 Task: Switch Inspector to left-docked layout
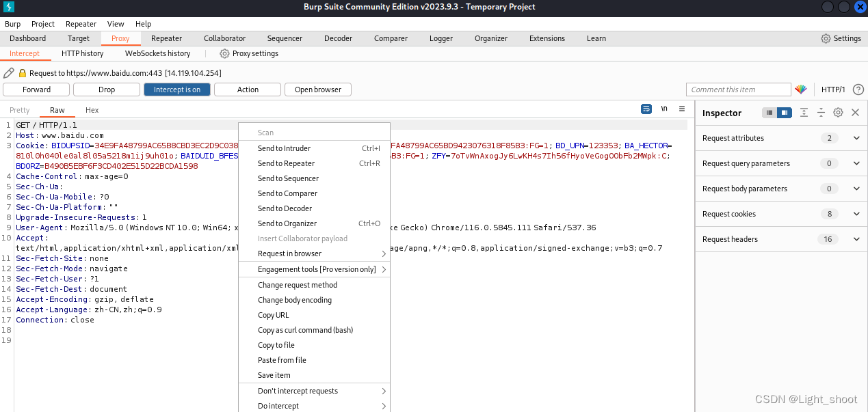(x=770, y=113)
